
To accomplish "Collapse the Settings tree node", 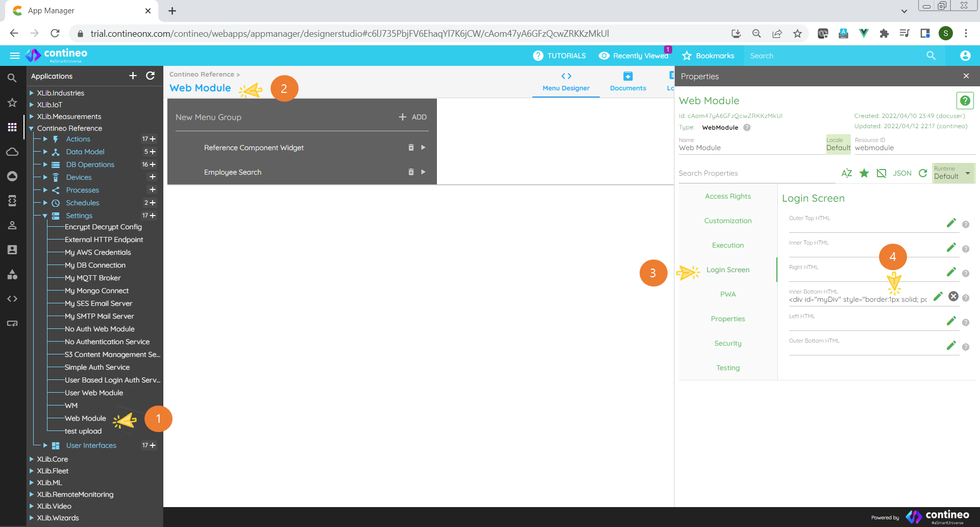I will coord(45,215).
